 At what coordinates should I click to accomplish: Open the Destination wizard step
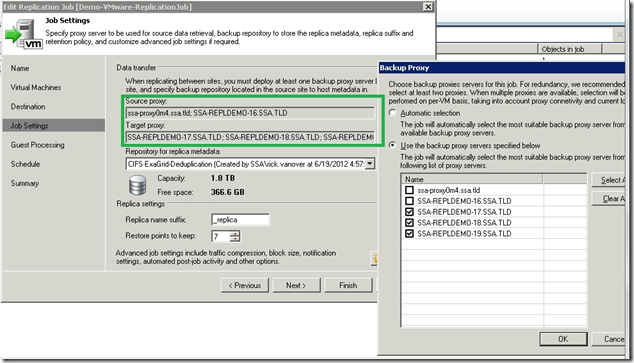pyautogui.click(x=28, y=107)
